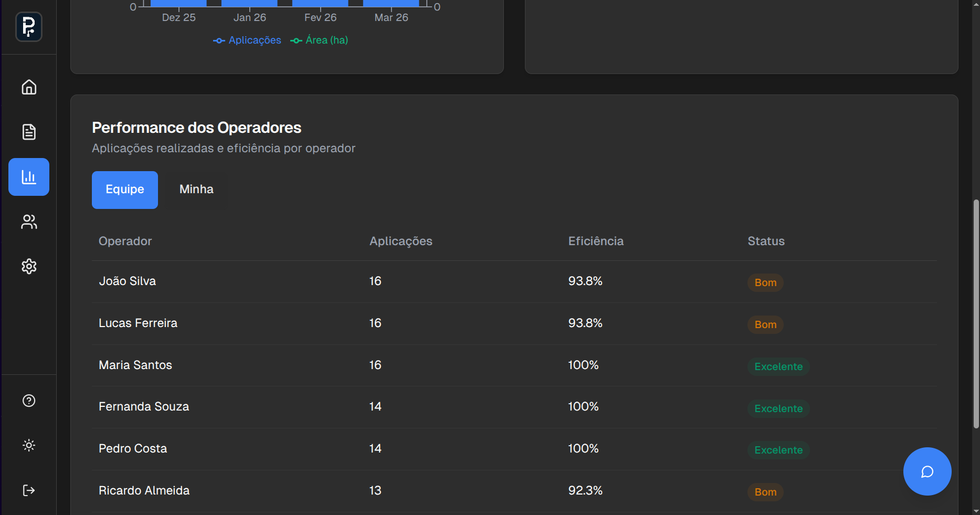Switch to the Minha tab
The height and width of the screenshot is (515, 980).
coord(196,189)
